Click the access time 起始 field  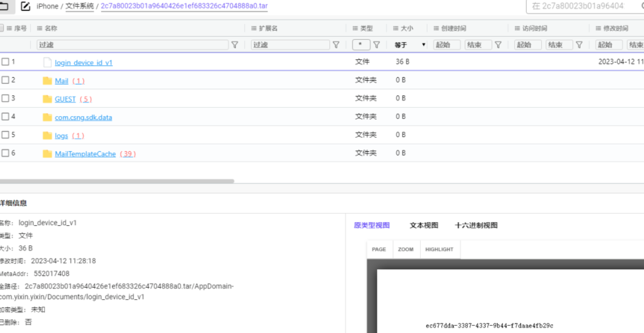(x=528, y=45)
